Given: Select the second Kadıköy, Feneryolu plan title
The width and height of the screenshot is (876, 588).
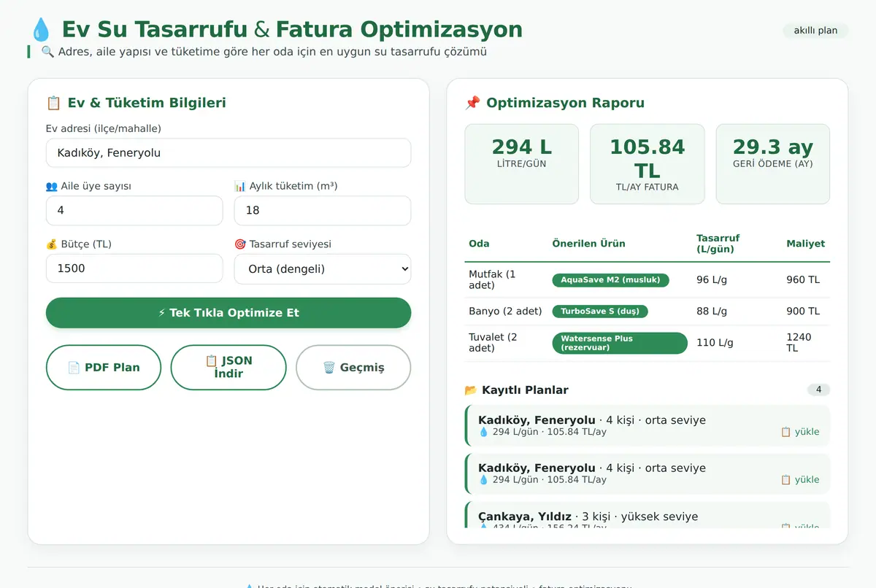Looking at the screenshot, I should coord(537,468).
